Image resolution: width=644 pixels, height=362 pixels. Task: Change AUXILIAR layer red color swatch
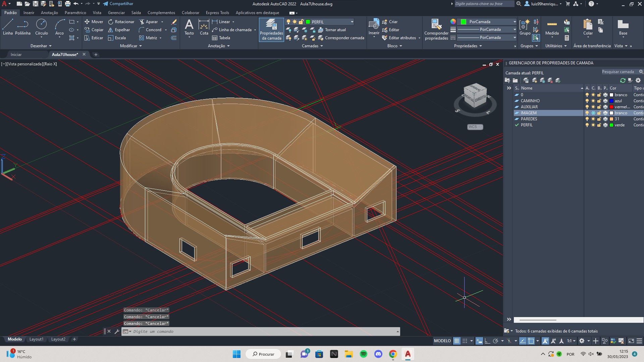611,107
